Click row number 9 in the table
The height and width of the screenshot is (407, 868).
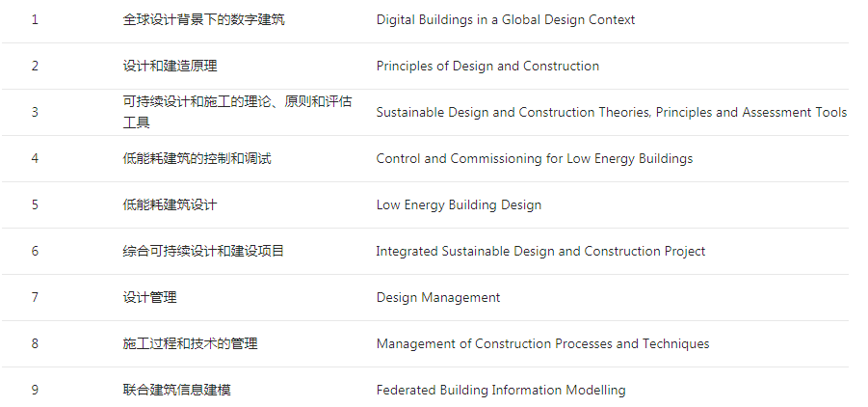coord(35,391)
